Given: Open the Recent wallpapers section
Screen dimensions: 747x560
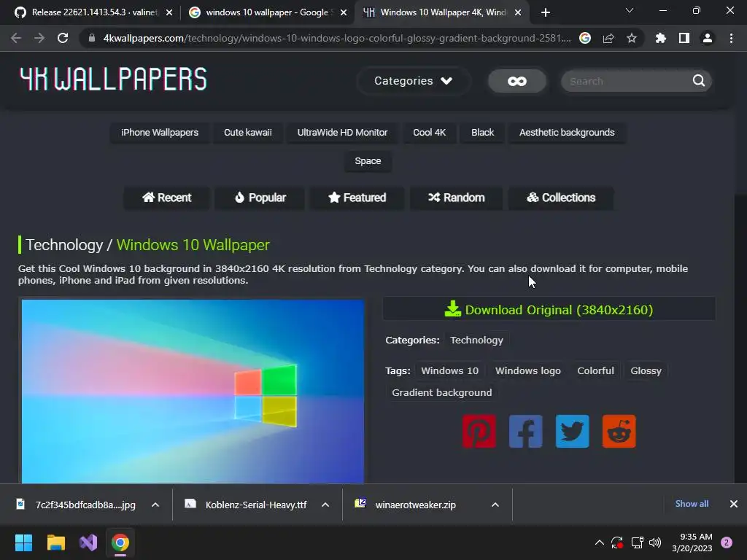Looking at the screenshot, I should [167, 198].
